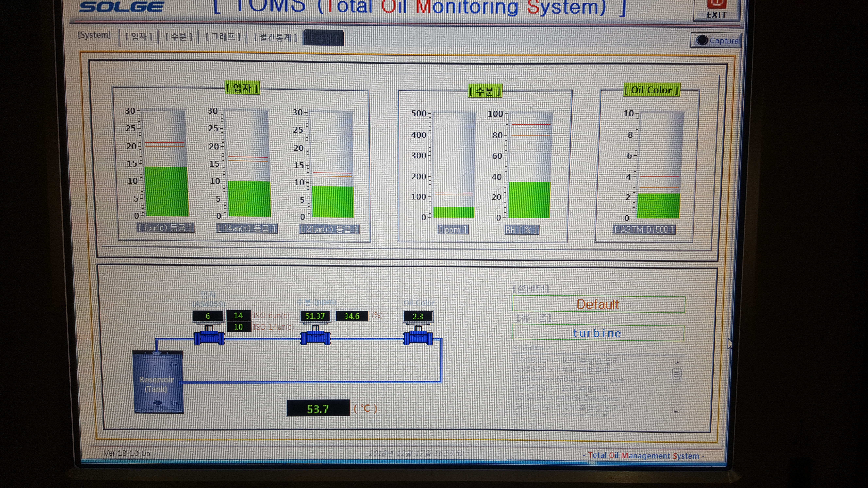This screenshot has height=488, width=868.
Task: Click the equipment name field Default
Action: click(x=598, y=304)
